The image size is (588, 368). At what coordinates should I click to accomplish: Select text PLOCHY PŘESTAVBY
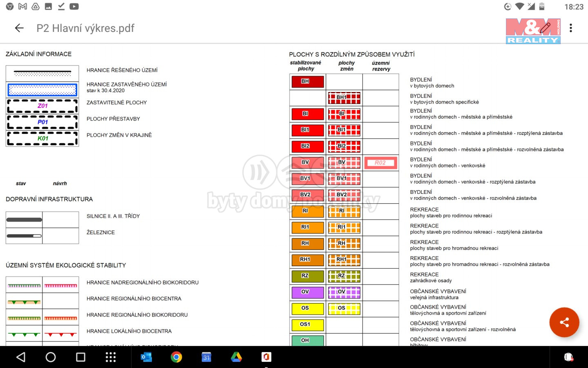(114, 119)
